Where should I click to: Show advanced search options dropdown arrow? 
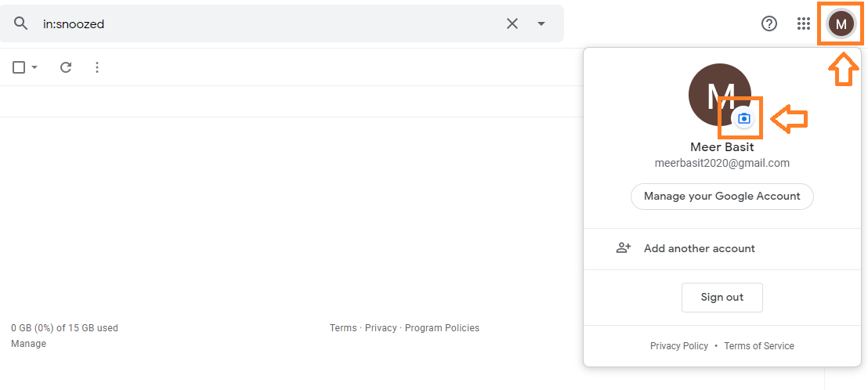[x=541, y=23]
